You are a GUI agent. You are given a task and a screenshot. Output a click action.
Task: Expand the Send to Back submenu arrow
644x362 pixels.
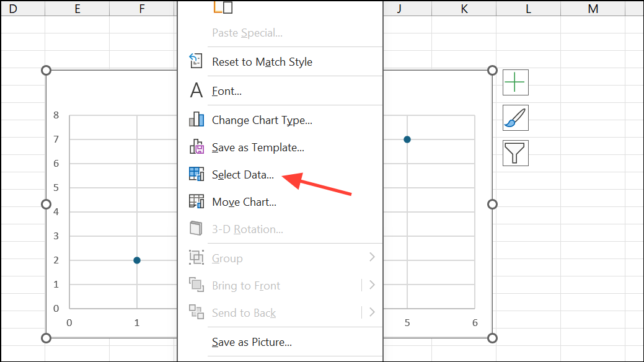click(x=372, y=312)
